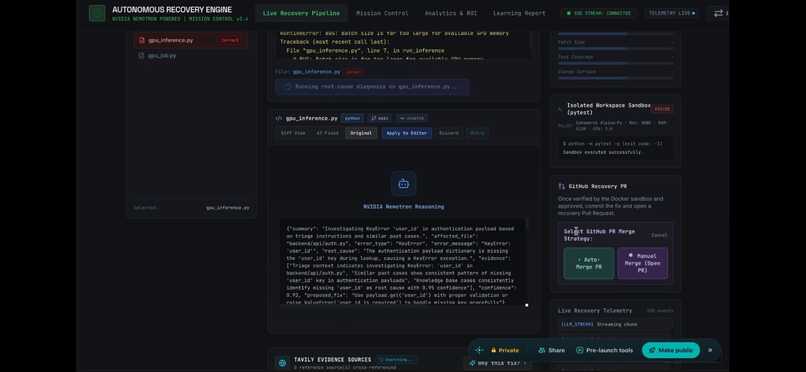Click Cancel in the merge strategy box
Screen dimensions: 806x372
659,235
